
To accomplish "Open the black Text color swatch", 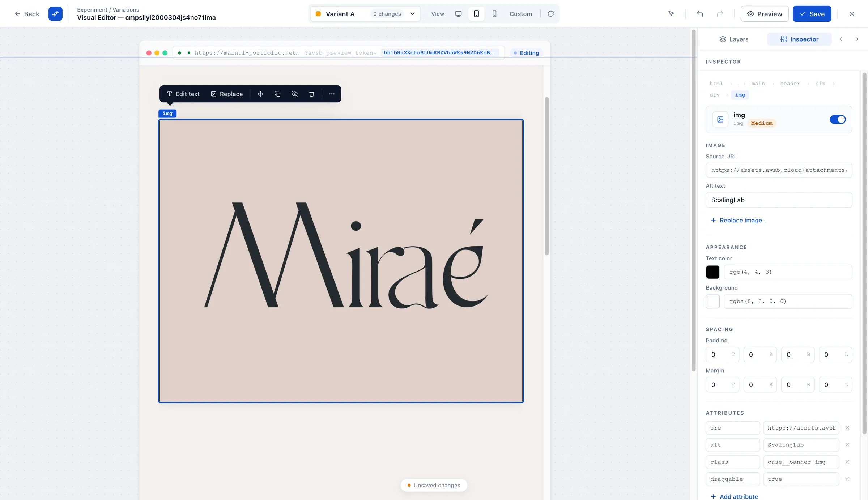I will (x=713, y=272).
